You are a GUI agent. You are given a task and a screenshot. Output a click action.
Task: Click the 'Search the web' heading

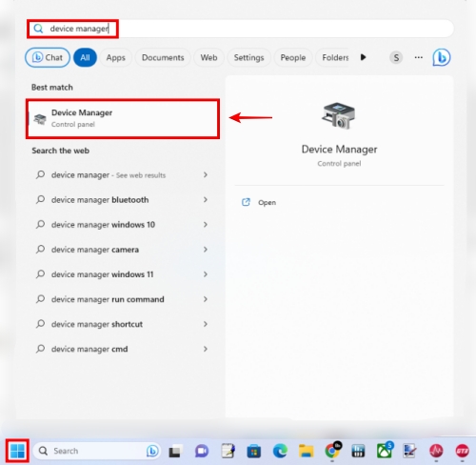click(x=60, y=151)
